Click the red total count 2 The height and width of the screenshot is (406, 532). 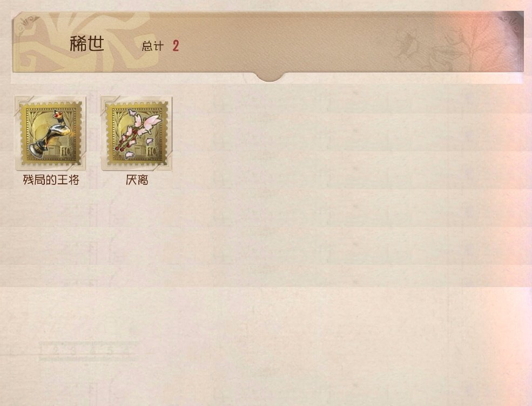coord(176,46)
